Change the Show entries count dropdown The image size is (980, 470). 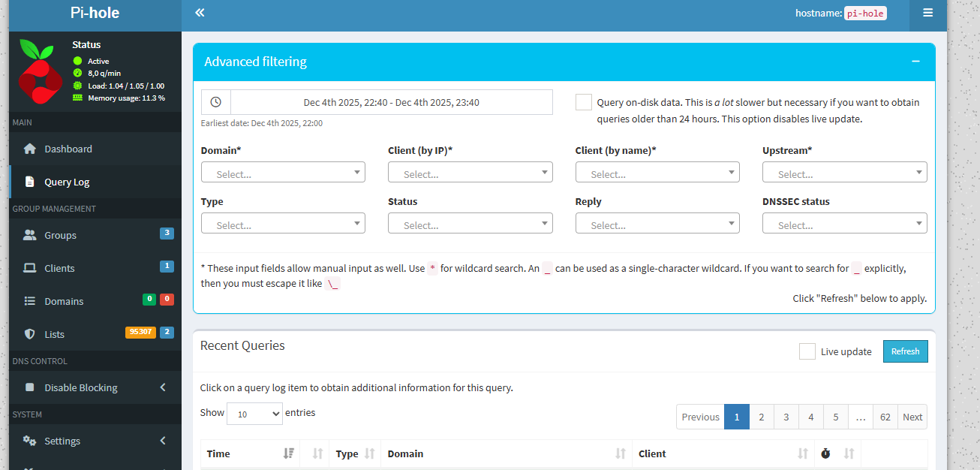(254, 414)
